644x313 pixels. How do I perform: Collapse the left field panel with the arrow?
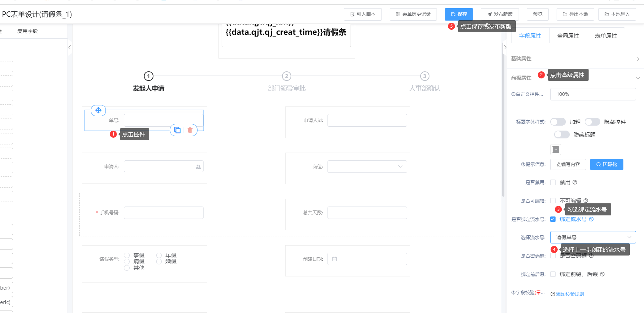tap(70, 47)
